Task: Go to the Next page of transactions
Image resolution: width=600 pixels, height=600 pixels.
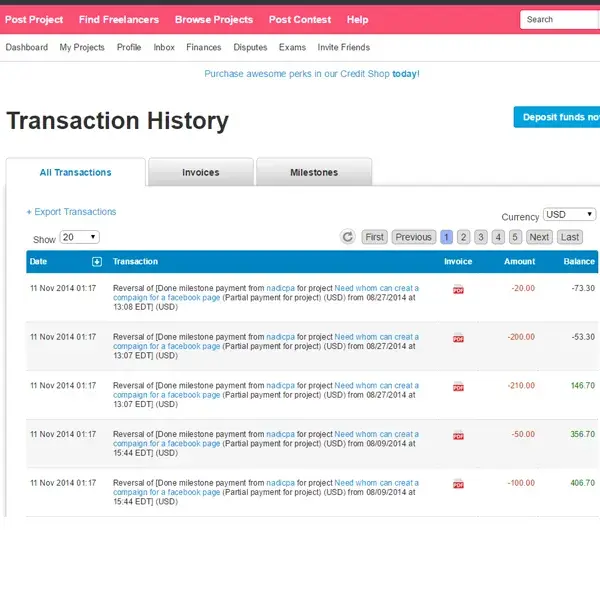Action: (539, 237)
